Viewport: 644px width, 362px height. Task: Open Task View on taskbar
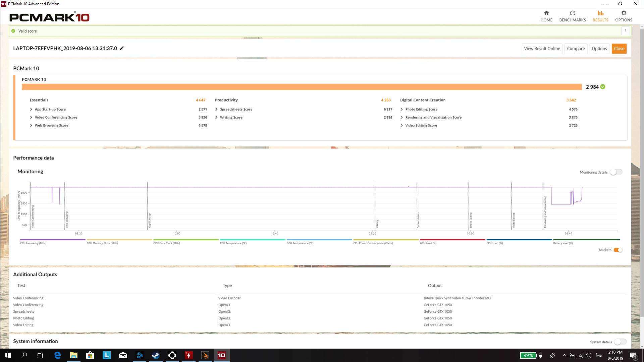[x=40, y=355]
